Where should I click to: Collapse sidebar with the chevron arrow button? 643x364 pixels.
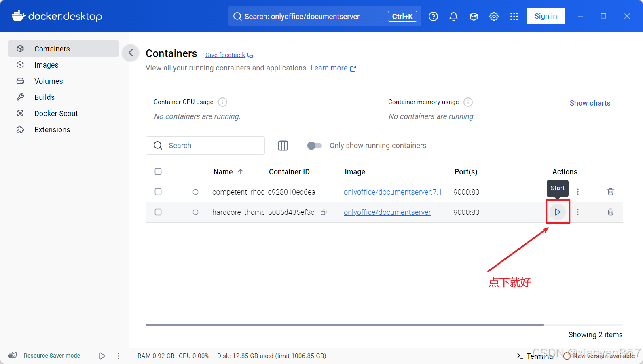pos(131,53)
